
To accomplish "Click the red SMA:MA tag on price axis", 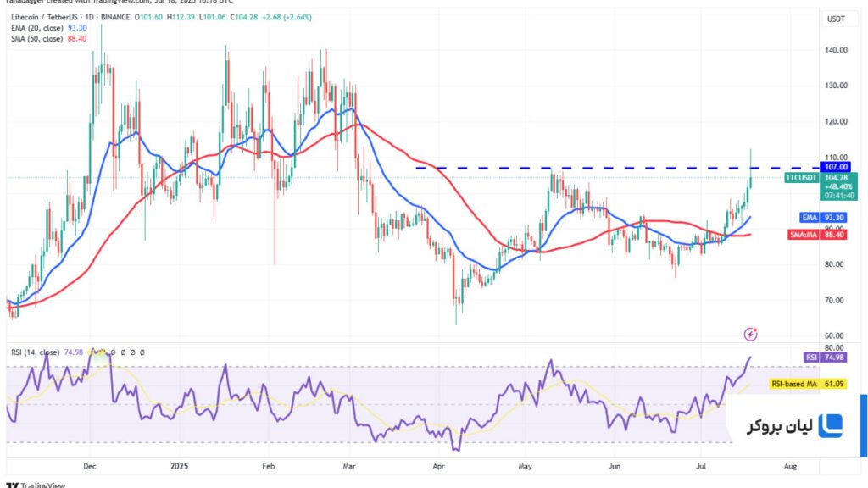I will click(x=804, y=235).
